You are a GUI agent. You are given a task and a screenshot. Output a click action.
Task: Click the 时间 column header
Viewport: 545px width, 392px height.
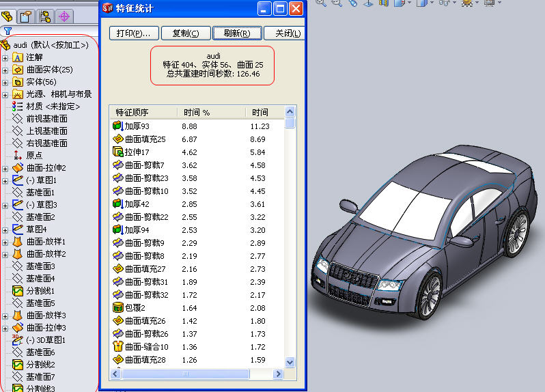coord(264,112)
